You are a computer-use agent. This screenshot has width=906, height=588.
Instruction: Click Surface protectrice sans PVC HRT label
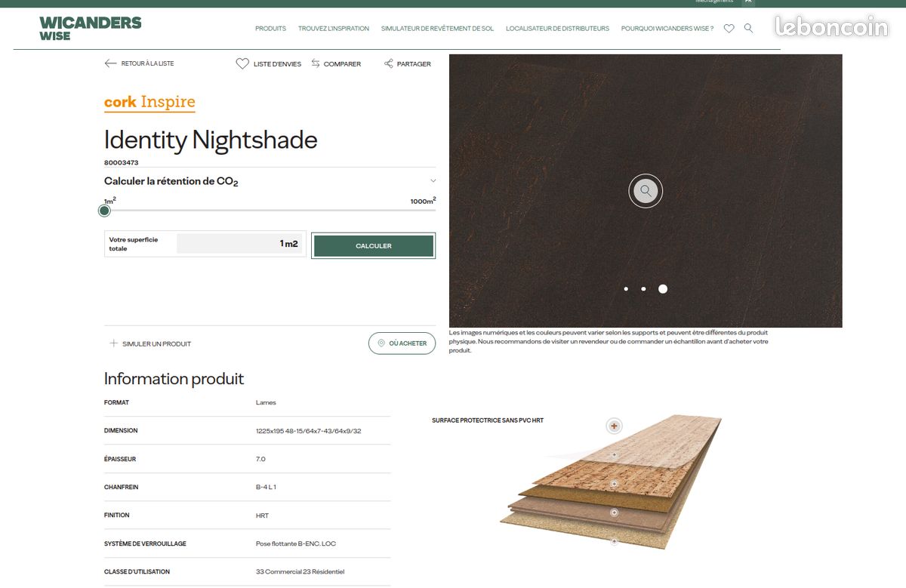pos(488,420)
